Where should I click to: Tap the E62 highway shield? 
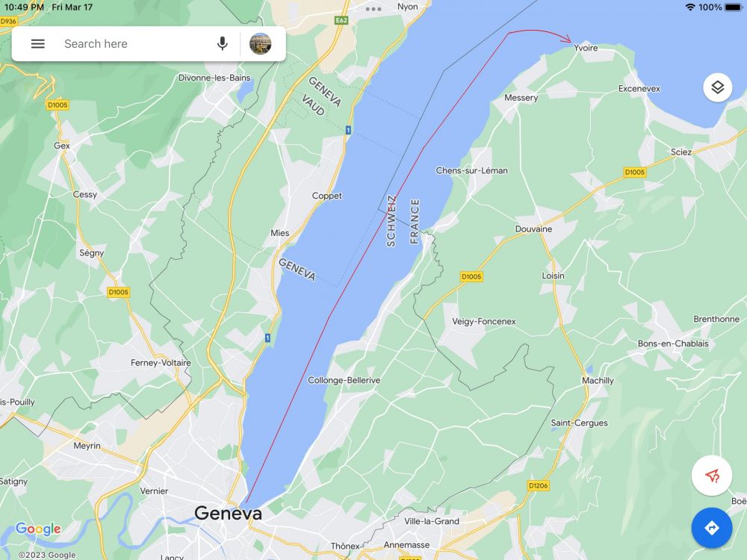coord(341,20)
